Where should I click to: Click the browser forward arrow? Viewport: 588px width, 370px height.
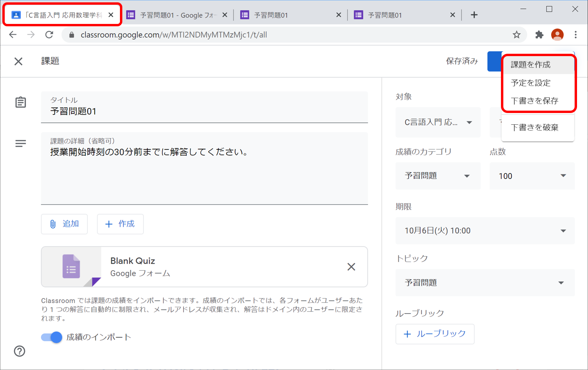point(31,35)
